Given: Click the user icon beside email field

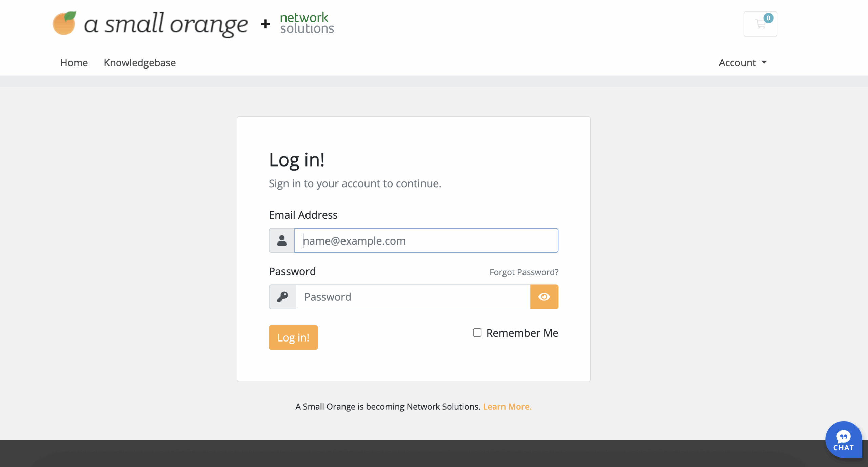Looking at the screenshot, I should 282,240.
